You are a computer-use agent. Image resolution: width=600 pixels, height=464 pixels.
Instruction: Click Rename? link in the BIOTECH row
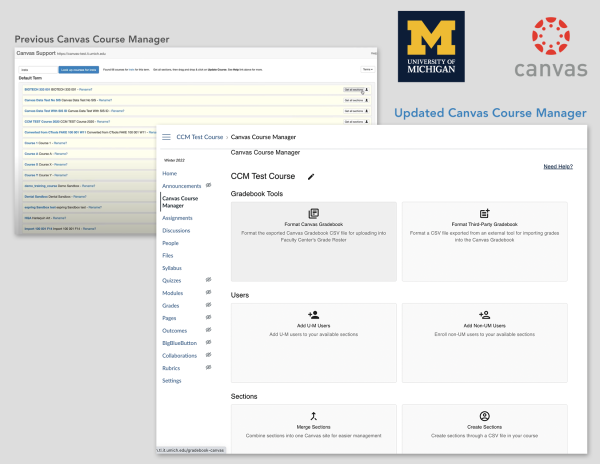86,90
